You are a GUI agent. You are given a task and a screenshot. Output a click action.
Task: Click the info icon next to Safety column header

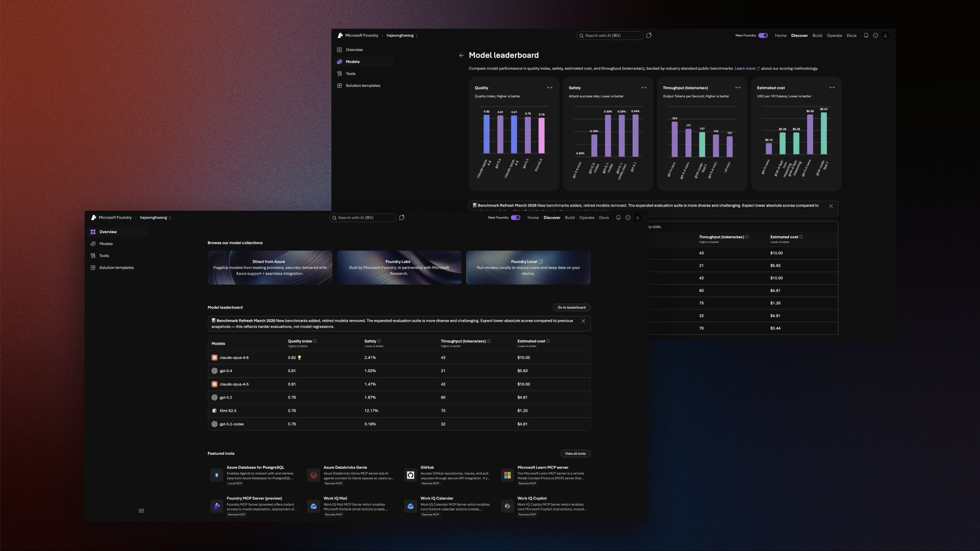[379, 341]
